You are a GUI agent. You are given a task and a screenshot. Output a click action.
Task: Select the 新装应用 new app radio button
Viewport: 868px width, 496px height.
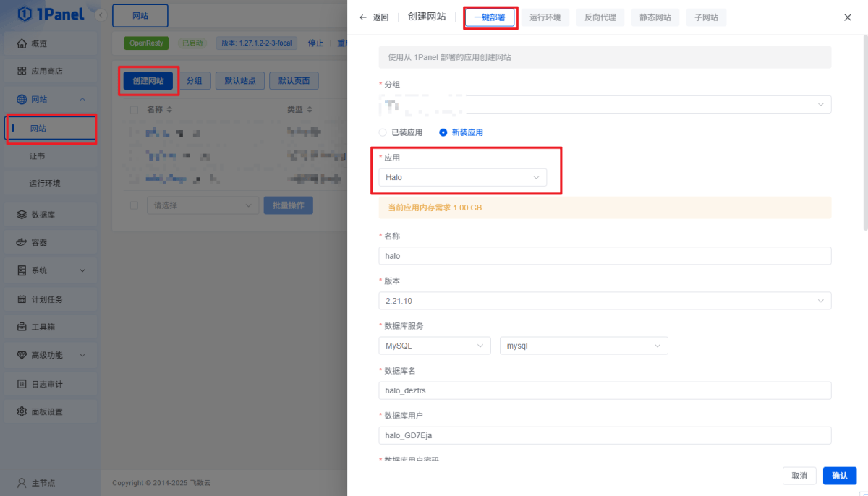pyautogui.click(x=443, y=132)
